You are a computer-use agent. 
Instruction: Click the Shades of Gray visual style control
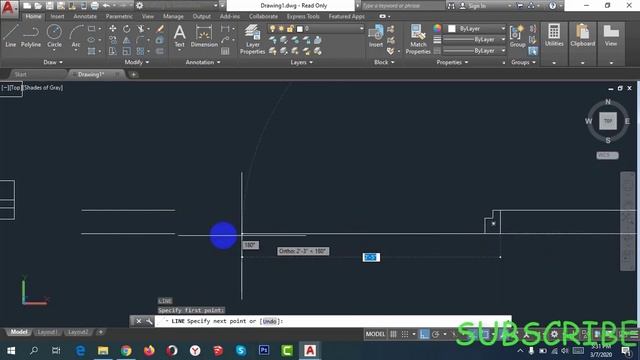[43, 87]
